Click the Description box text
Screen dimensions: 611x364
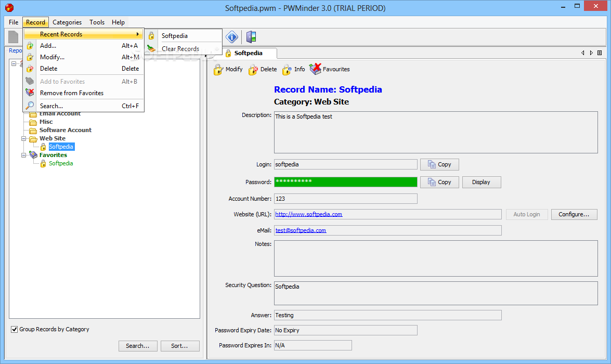(304, 116)
